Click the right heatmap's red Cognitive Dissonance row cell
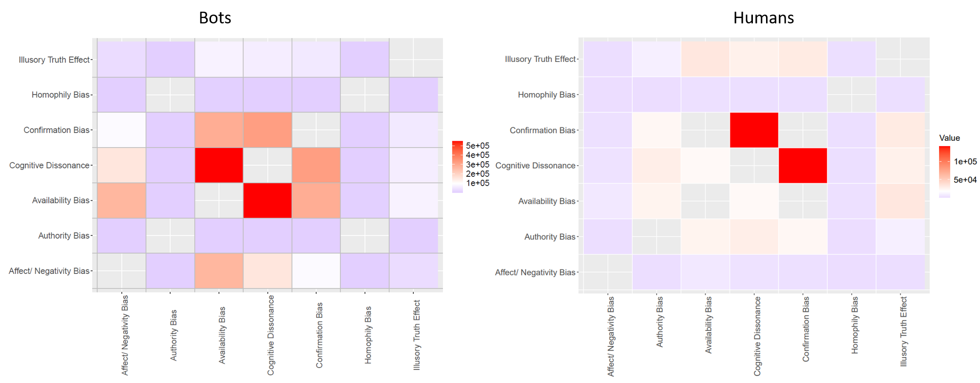 [803, 166]
